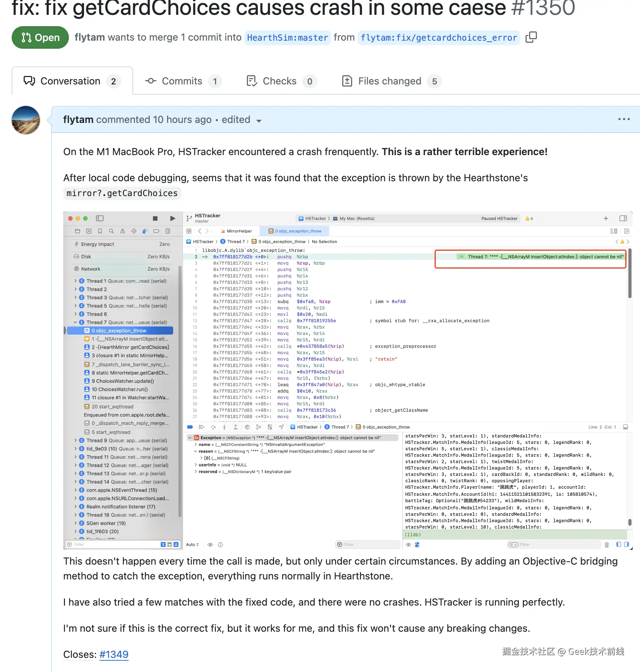Click the info icon in variables view
Viewport: 640px width, 672px height.
(220, 544)
